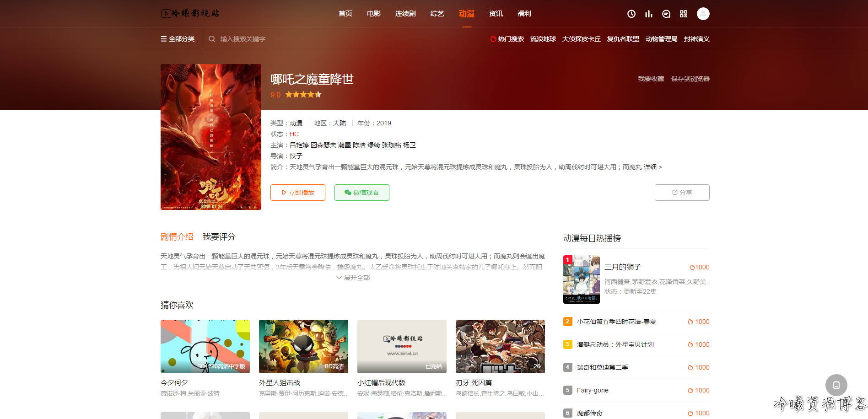Image resolution: width=868 pixels, height=419 pixels.
Task: Click year link 2019
Action: pyautogui.click(x=384, y=123)
